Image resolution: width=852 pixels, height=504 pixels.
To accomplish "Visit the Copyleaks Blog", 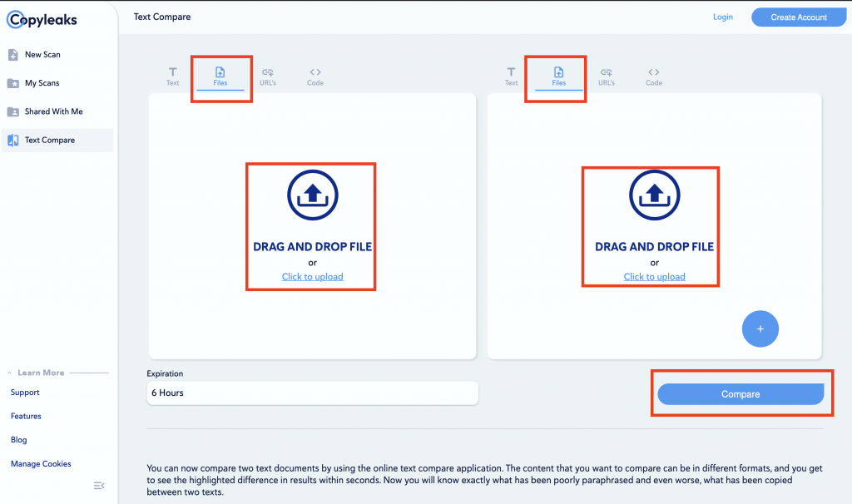I will pos(18,439).
